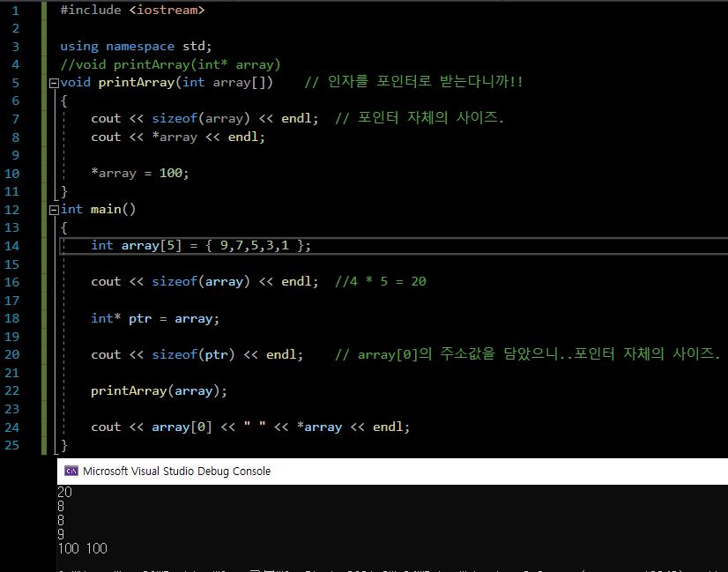This screenshot has width=728, height=572.
Task: Click line number 12 in gutter
Action: [12, 210]
